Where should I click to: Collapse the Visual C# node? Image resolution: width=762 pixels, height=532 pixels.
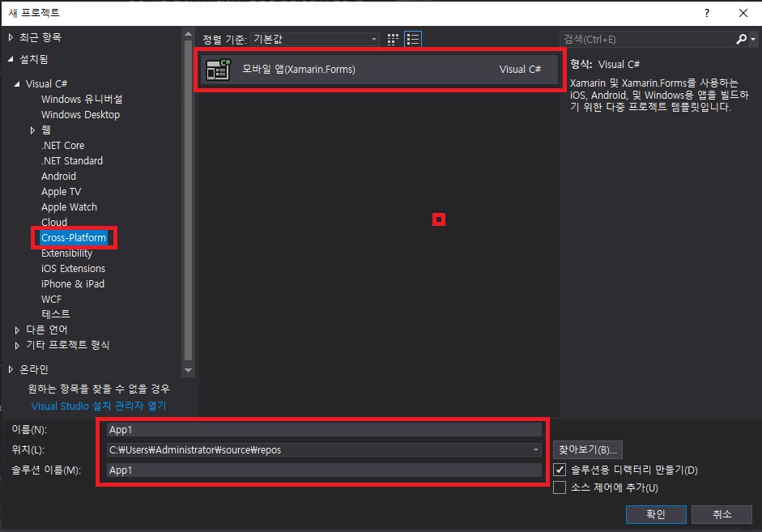[x=17, y=84]
